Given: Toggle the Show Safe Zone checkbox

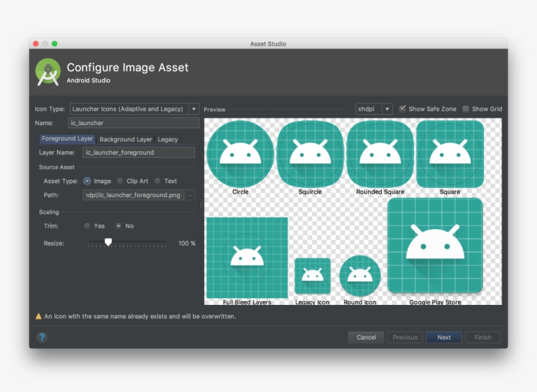Looking at the screenshot, I should [402, 109].
